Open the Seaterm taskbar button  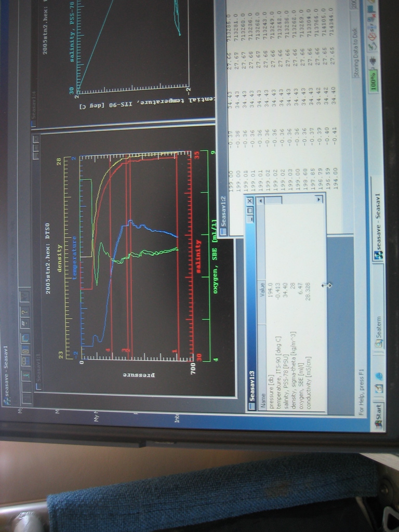pyautogui.click(x=378, y=332)
